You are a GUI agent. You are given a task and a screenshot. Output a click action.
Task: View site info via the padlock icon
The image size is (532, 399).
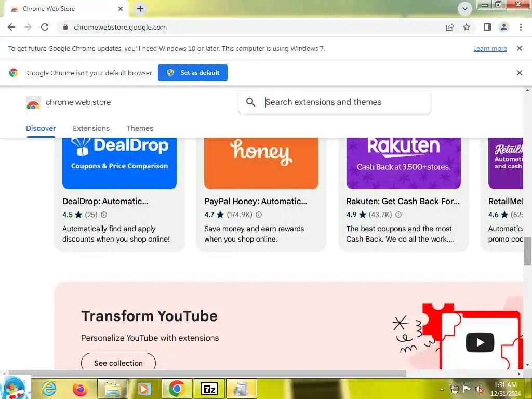click(65, 27)
